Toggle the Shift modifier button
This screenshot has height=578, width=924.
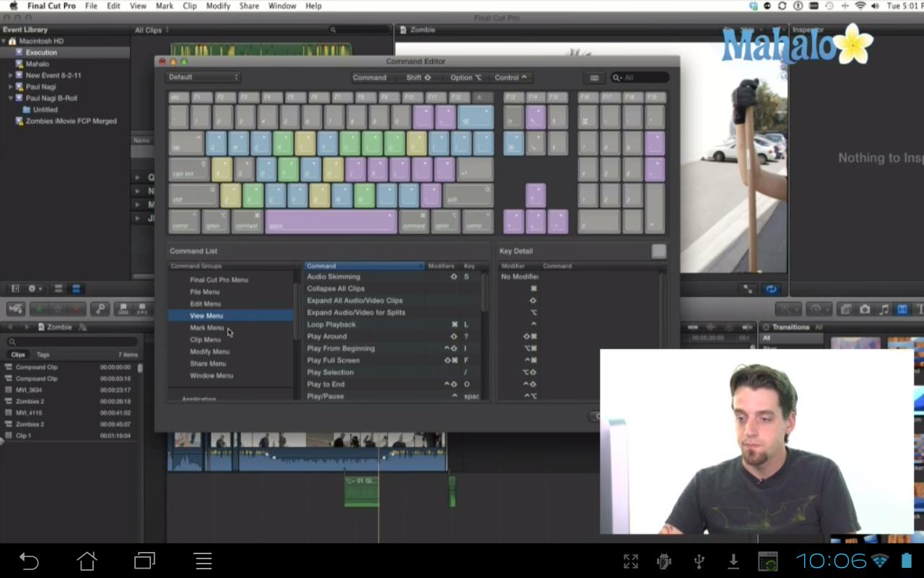[x=418, y=77]
